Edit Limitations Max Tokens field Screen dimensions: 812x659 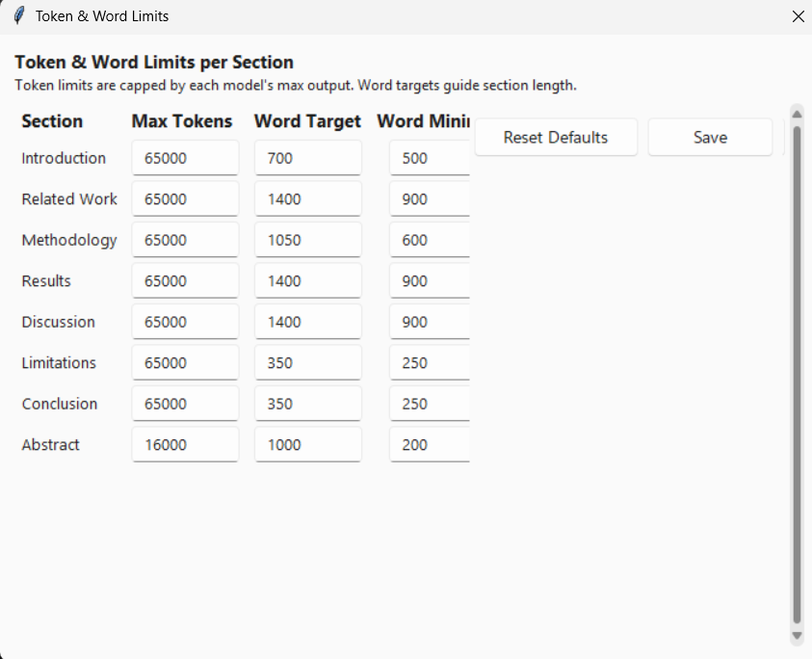coord(185,362)
